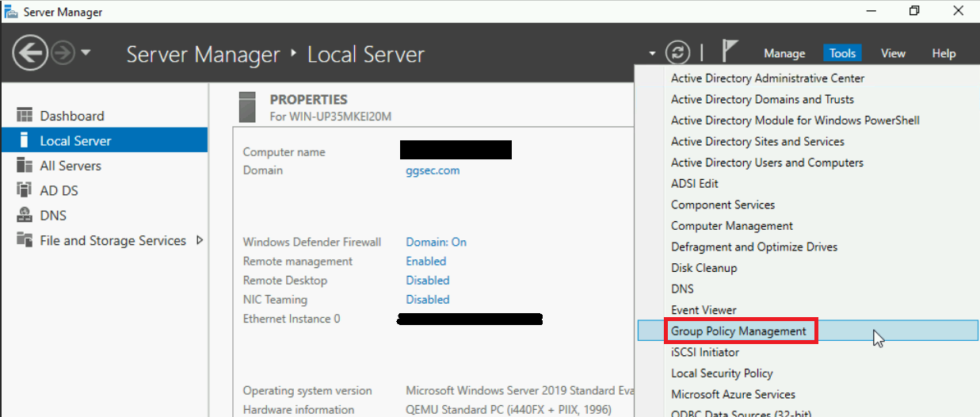Select Disk Cleanup from Tools menu
This screenshot has width=980, height=417.
click(704, 268)
